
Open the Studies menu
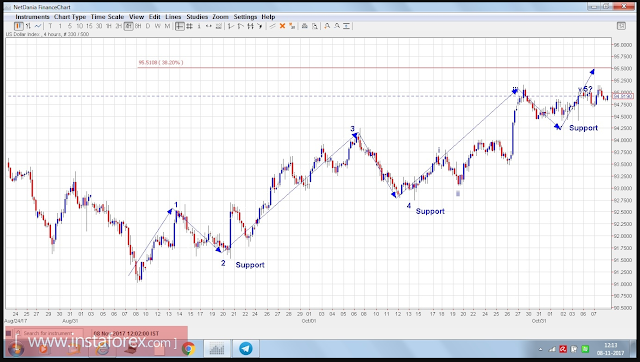point(197,17)
